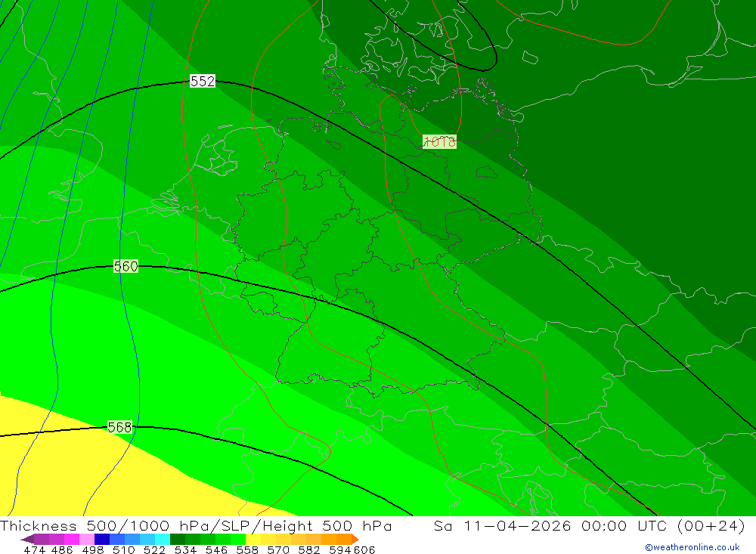Viewport: 756px width, 554px height.
Task: Select the 560 height contour label
Action: [125, 266]
